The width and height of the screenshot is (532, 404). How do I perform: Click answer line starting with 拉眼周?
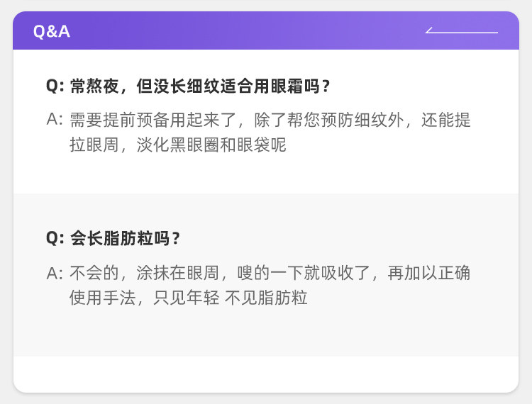(x=177, y=145)
